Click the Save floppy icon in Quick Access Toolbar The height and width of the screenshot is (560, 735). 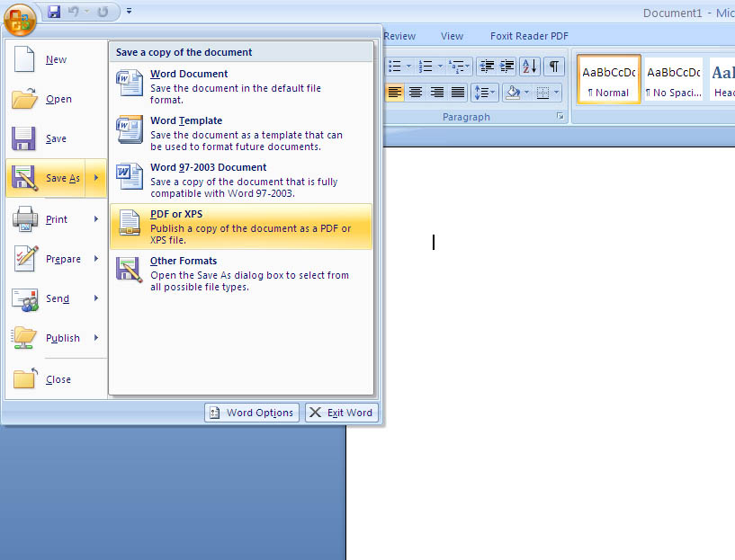54,12
